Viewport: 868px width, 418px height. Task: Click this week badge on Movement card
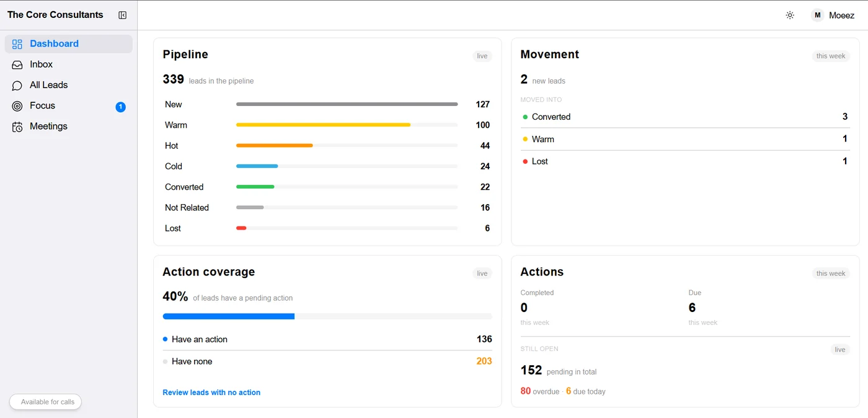click(x=831, y=56)
